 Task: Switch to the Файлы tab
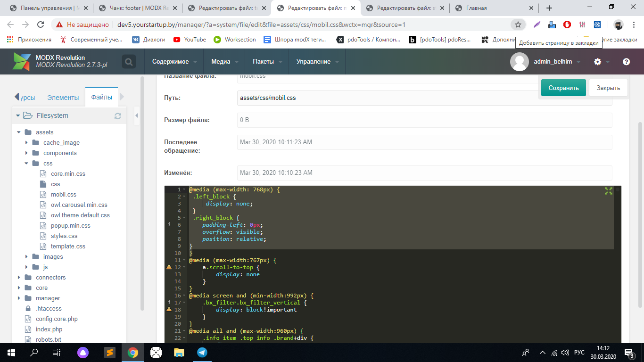102,97
